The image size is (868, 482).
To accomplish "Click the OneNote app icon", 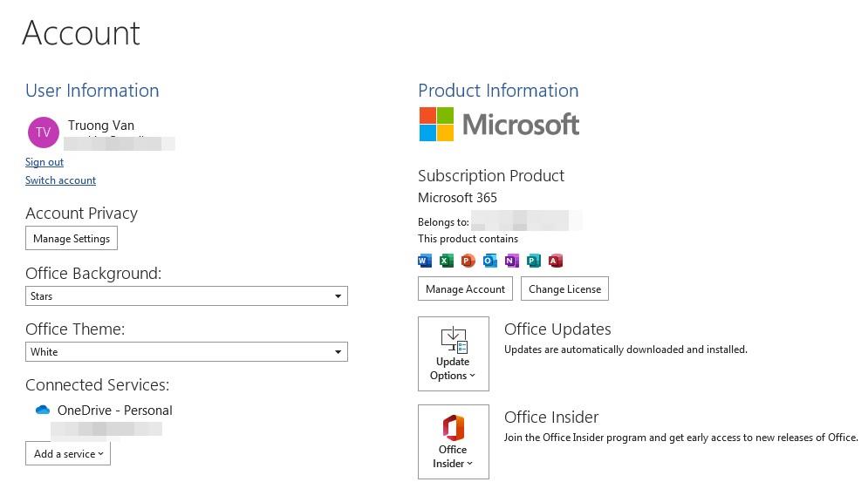I will (511, 261).
